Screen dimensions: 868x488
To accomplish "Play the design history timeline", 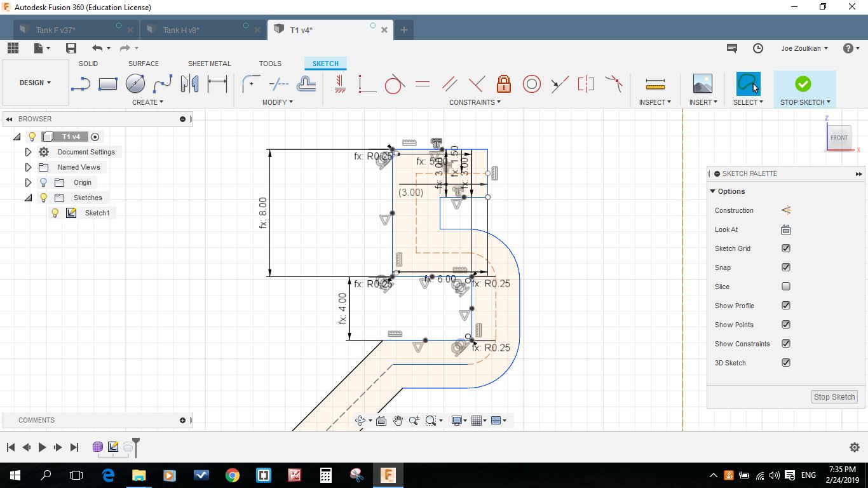I will coord(42,447).
